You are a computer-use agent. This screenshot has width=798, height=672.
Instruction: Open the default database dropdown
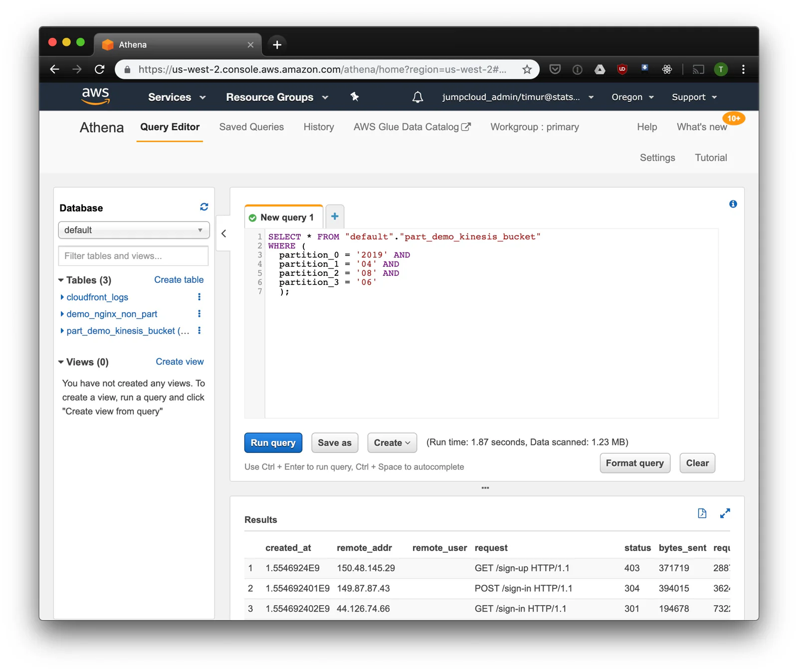134,230
